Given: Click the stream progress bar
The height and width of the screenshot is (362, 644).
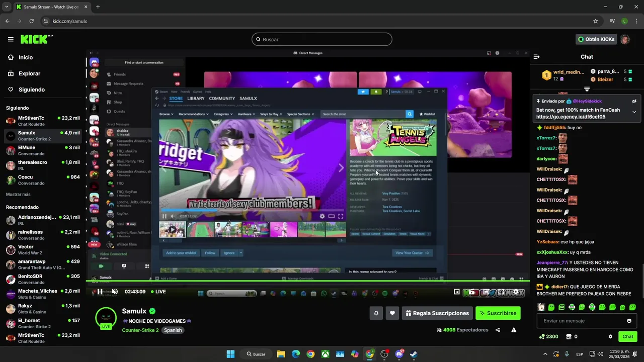Looking at the screenshot, I should [308, 282].
